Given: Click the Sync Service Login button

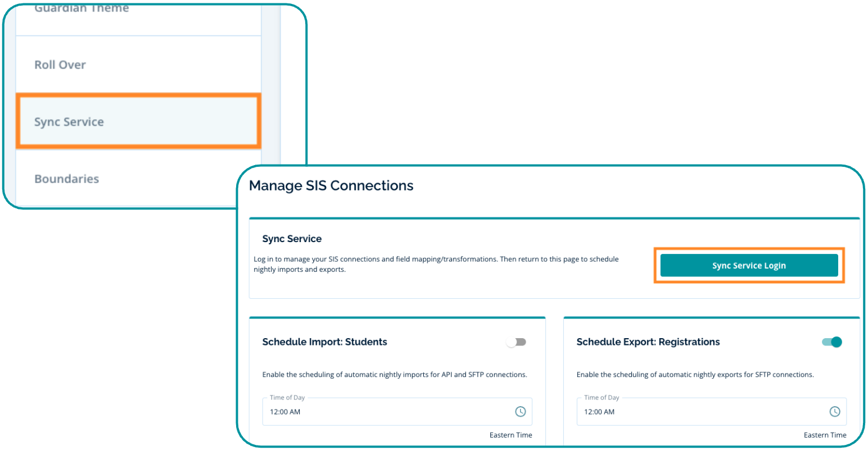Looking at the screenshot, I should coord(749,266).
